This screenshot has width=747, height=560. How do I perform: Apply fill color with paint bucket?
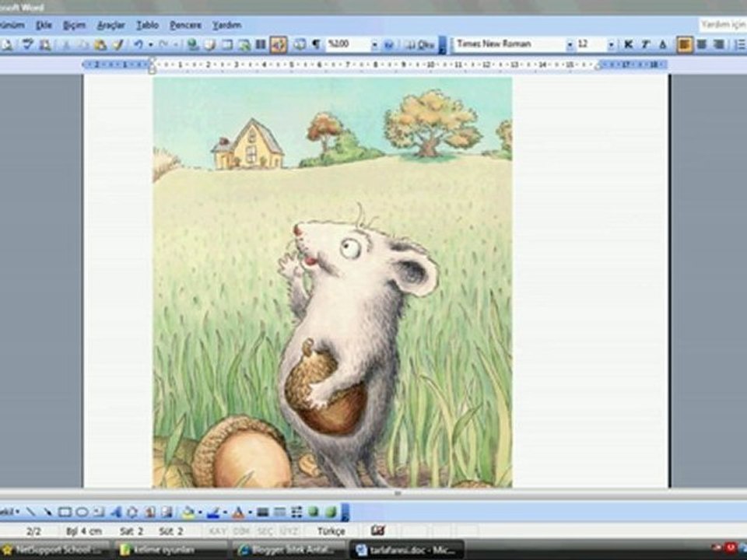coord(188,513)
